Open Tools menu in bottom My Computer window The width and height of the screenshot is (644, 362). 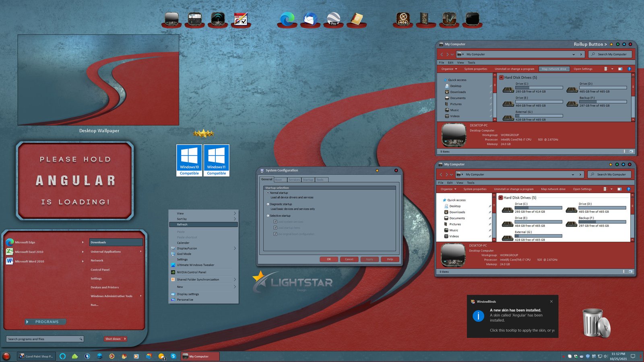click(471, 183)
